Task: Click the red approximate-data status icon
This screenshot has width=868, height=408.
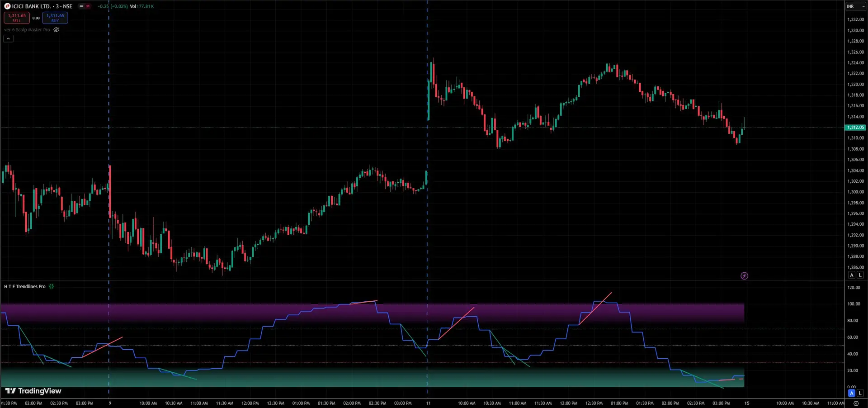Action: [x=88, y=6]
